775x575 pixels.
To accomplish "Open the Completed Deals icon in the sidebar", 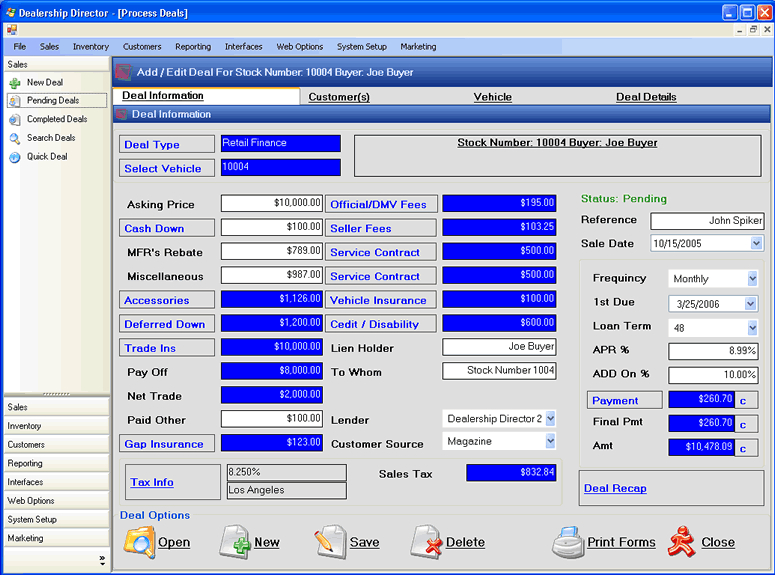I will point(15,120).
